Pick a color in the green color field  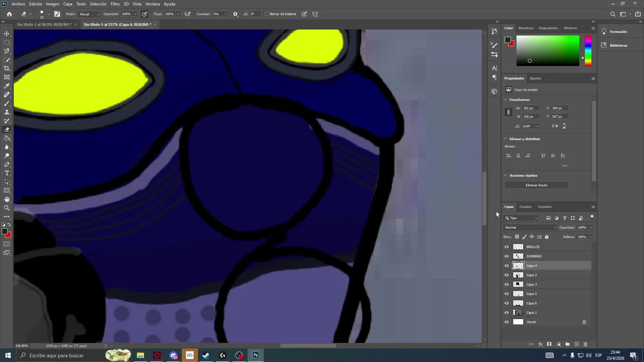pyautogui.click(x=547, y=50)
